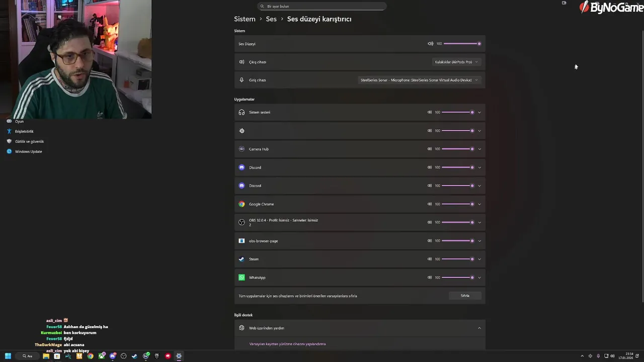Screen dimensions: 644x362
Task: Click the WhatsApp speaker volume icon
Action: [429, 278]
